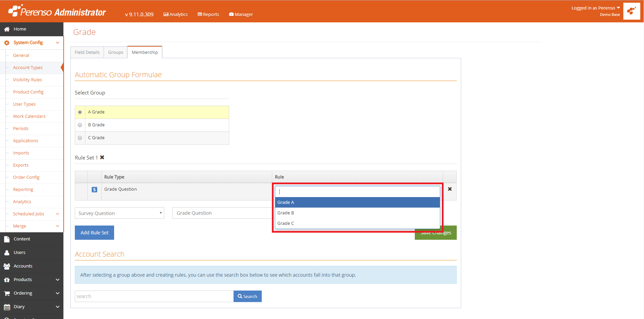Remove Rule Set 1 with its X icon
The height and width of the screenshot is (319, 644).
102,157
